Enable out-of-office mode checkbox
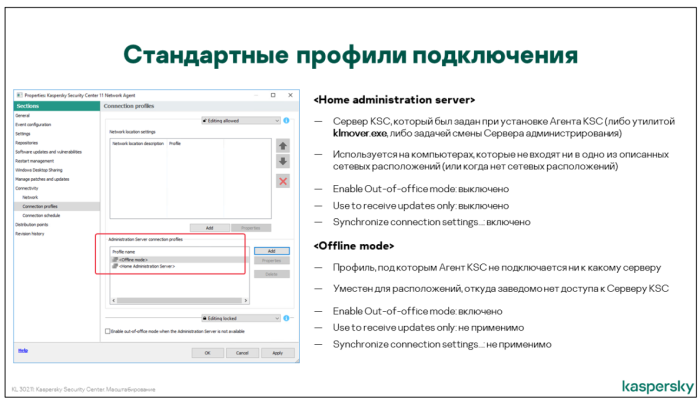 click(108, 331)
